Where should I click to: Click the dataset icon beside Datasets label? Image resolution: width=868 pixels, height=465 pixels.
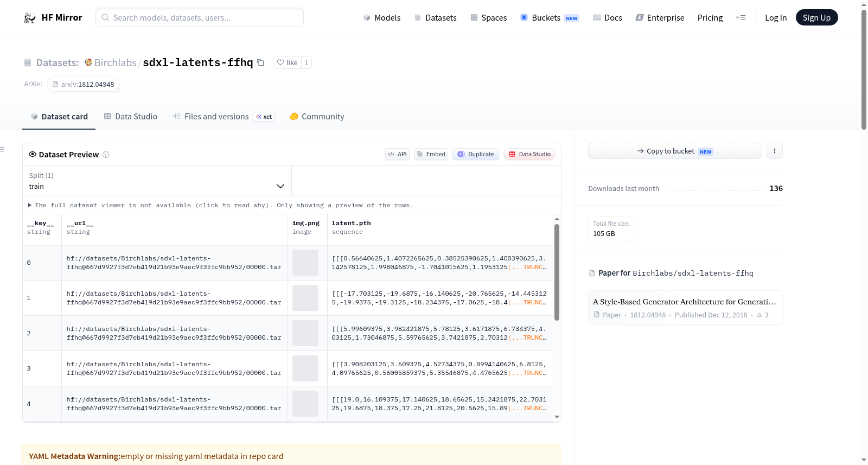click(28, 63)
